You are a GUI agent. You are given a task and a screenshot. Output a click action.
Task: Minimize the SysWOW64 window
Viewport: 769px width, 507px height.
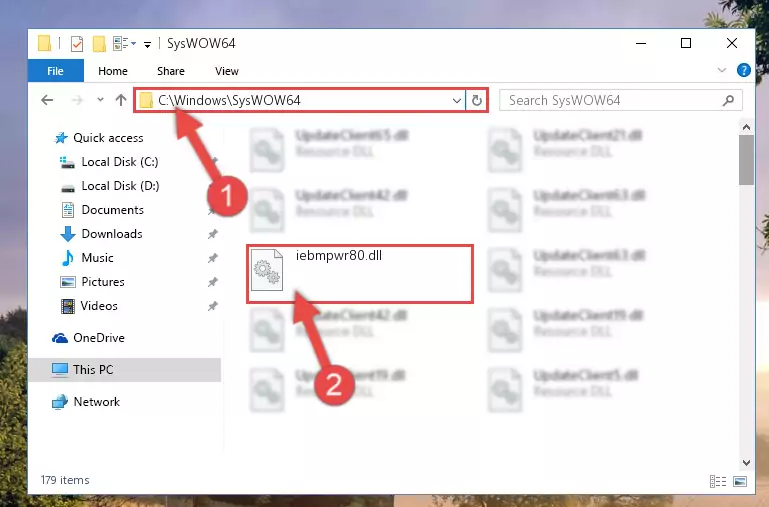click(x=641, y=43)
